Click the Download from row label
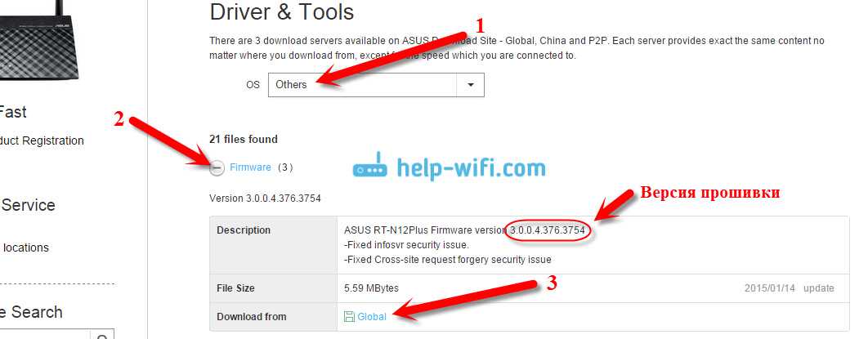The image size is (868, 339). [251, 317]
